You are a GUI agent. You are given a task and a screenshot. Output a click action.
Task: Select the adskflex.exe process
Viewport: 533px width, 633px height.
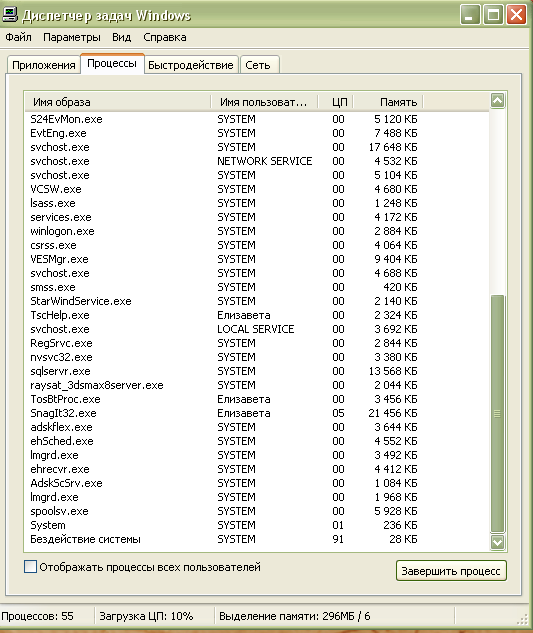pyautogui.click(x=257, y=427)
